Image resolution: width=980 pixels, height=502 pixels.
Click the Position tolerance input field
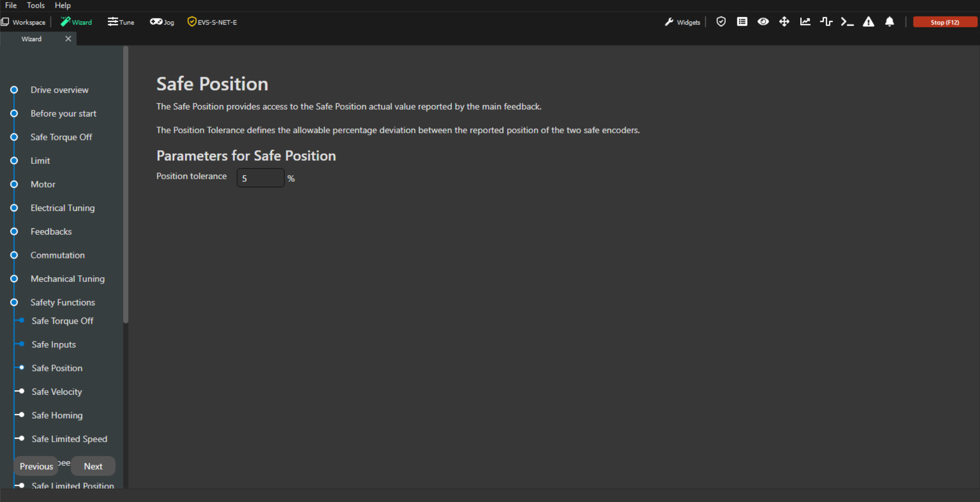(260, 178)
